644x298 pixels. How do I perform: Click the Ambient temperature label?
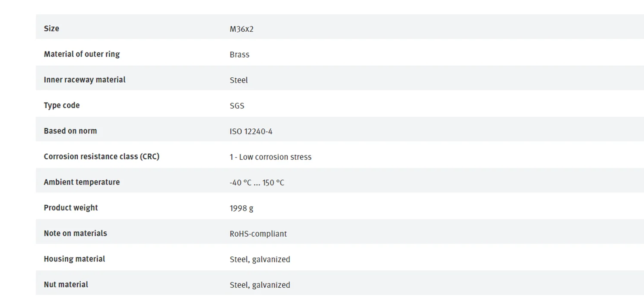point(82,182)
